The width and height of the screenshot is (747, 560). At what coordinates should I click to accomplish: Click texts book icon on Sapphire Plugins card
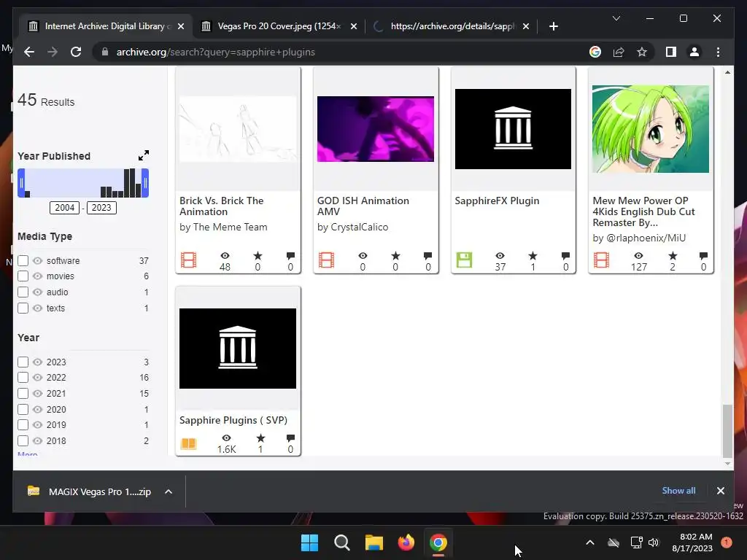tap(189, 443)
